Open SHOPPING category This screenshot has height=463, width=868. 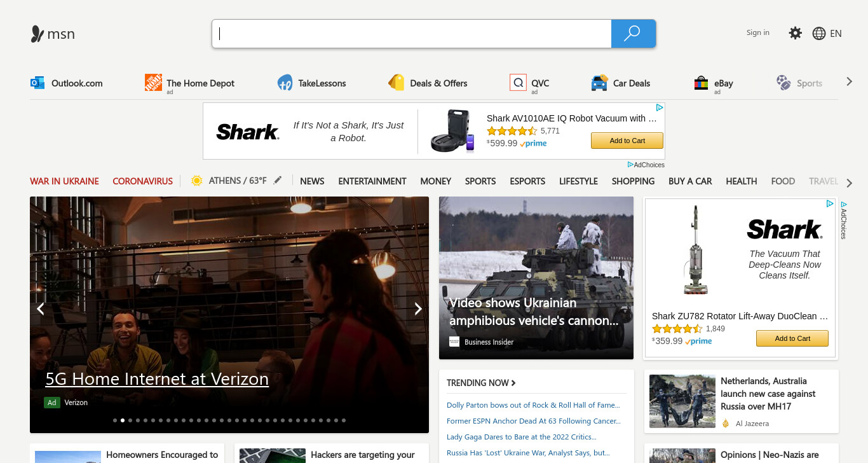633,181
